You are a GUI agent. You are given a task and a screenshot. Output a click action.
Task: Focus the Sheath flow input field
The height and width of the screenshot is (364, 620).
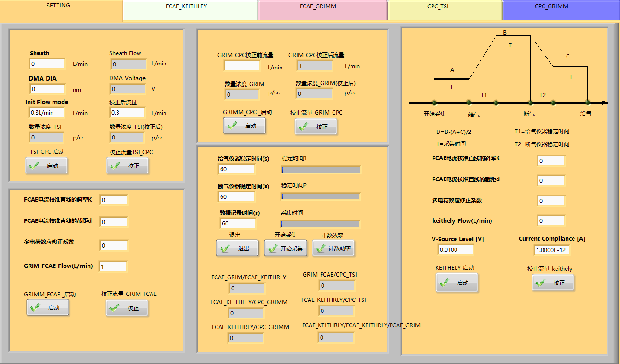(x=47, y=64)
